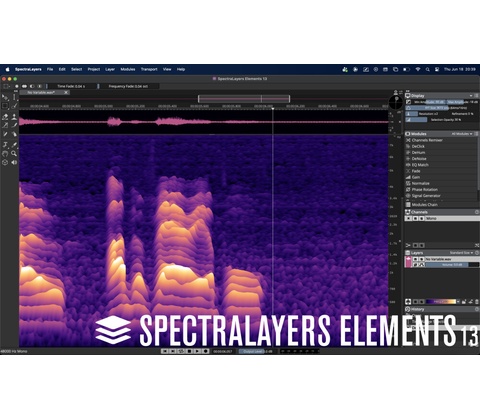The image size is (480, 420).
Task: Click the EQ Match module icon
Action: click(x=408, y=165)
